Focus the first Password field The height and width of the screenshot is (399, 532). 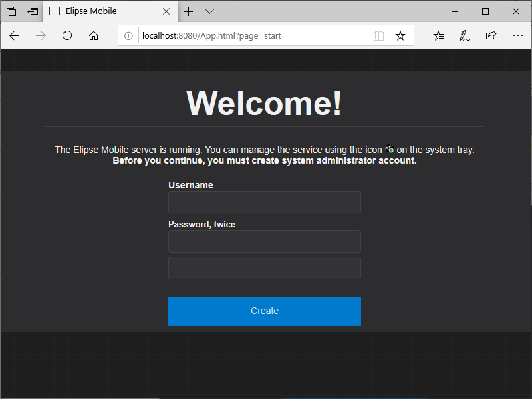tap(265, 241)
